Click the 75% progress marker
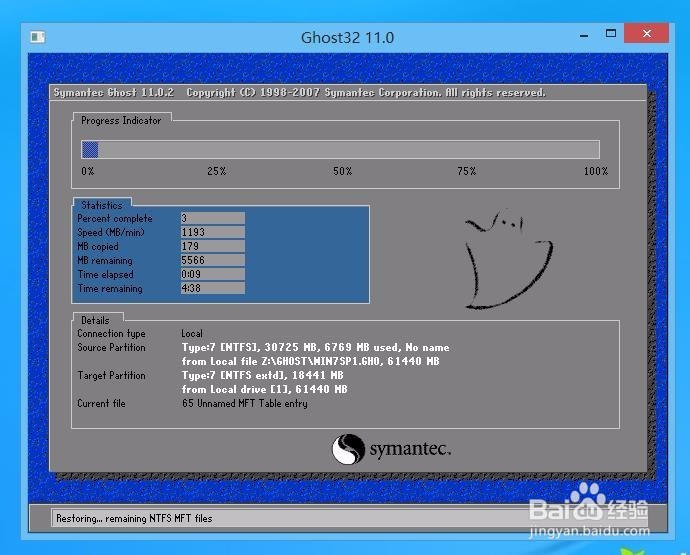The width and height of the screenshot is (690, 555). (466, 171)
